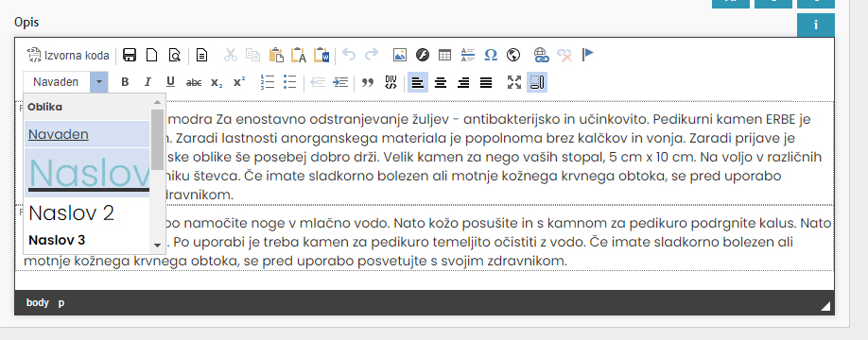Open the Izvorna koda source view
Image resolution: width=868 pixels, height=340 pixels.
(68, 55)
